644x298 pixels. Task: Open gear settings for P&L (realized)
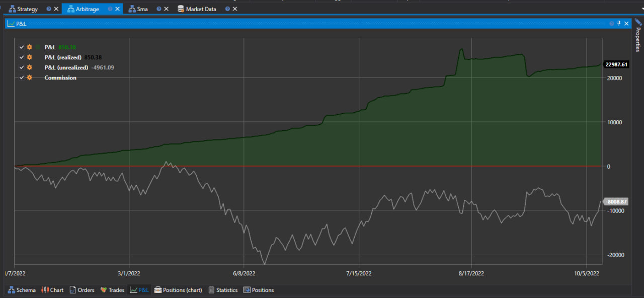[x=30, y=57]
